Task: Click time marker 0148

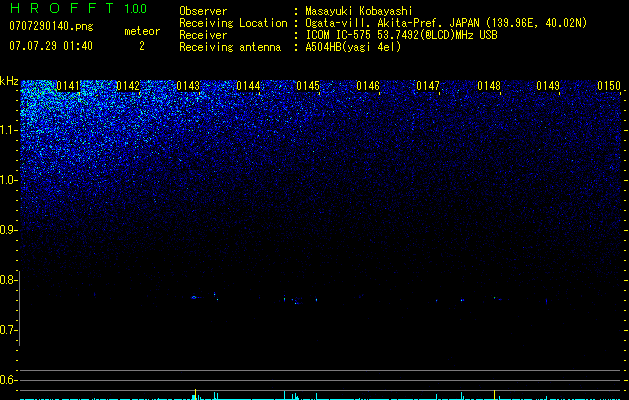Action: pyautogui.click(x=489, y=86)
